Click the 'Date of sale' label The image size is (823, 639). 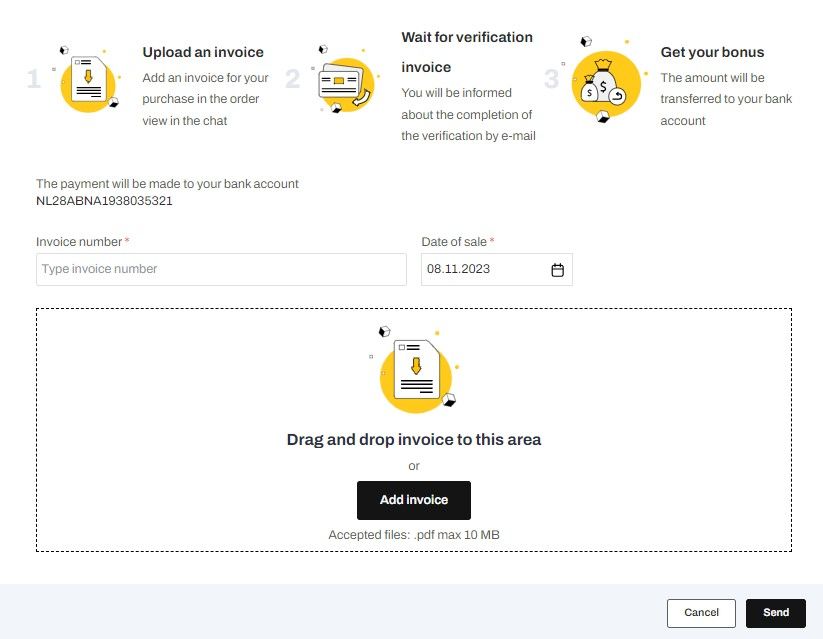click(454, 242)
